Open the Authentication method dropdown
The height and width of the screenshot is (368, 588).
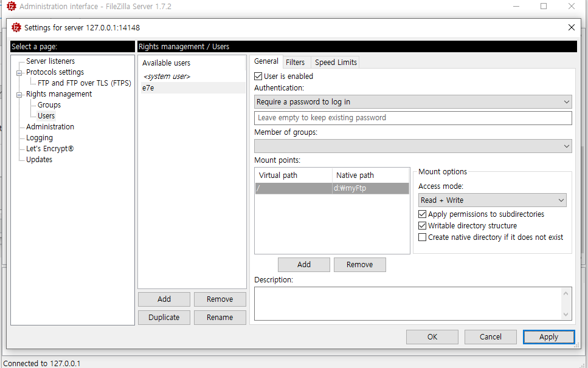(x=413, y=102)
